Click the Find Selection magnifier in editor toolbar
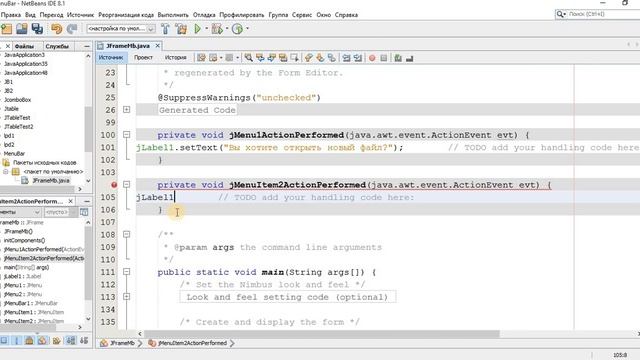The height and width of the screenshot is (360, 640). 248,58
